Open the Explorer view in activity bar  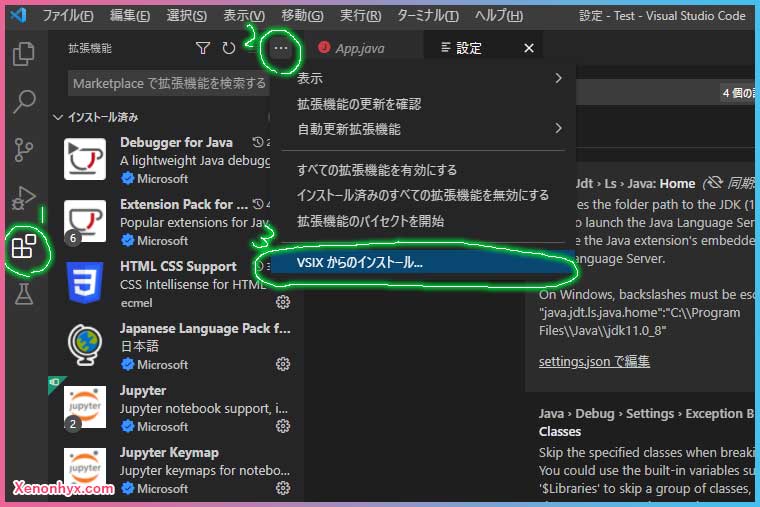point(24,53)
